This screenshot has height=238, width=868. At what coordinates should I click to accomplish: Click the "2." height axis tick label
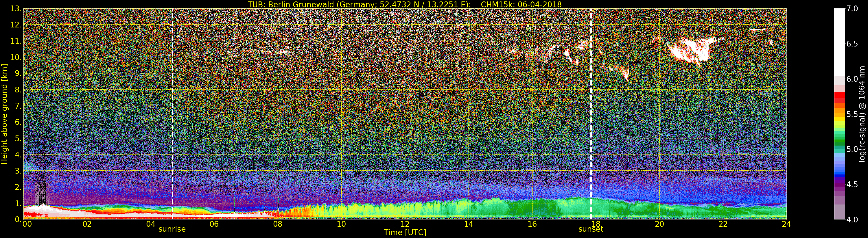[18, 187]
